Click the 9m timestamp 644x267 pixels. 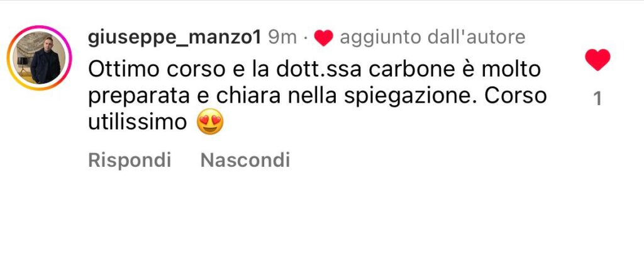click(x=282, y=38)
